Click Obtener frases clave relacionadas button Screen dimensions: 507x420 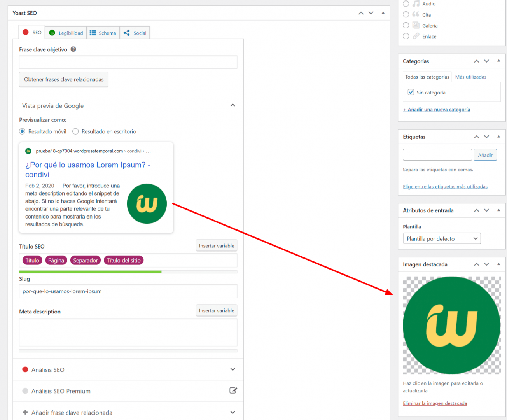click(64, 79)
